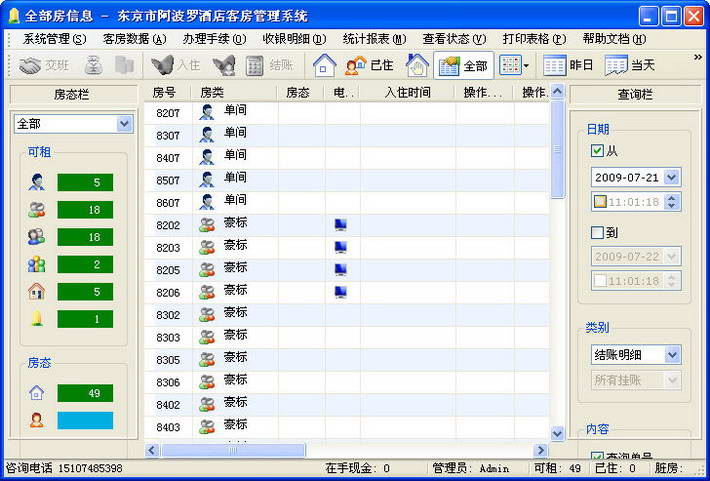Click the grey documents toolbar icon
Screen dimensions: 710x481
(124, 66)
